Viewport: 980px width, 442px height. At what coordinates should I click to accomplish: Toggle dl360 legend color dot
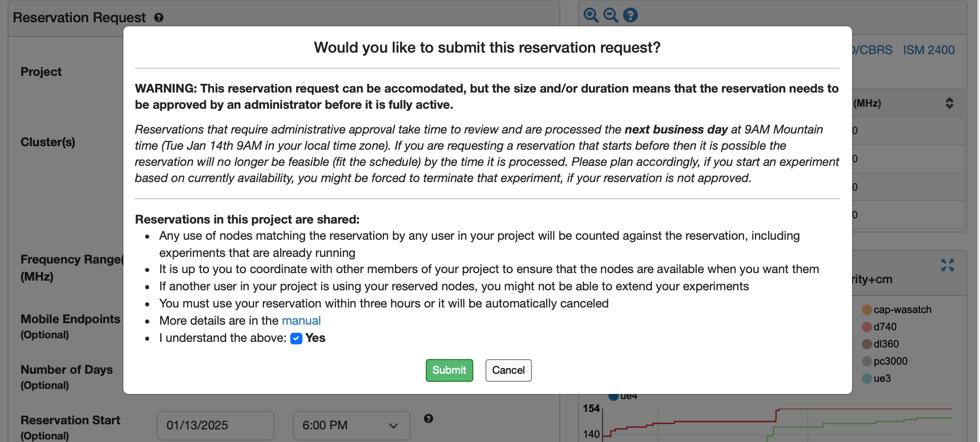[x=867, y=344]
